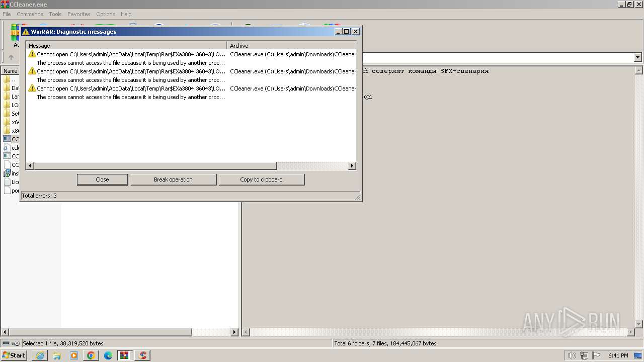This screenshot has width=644, height=362.
Task: Click the 'Total errors: 3' status text
Action: pos(39,196)
